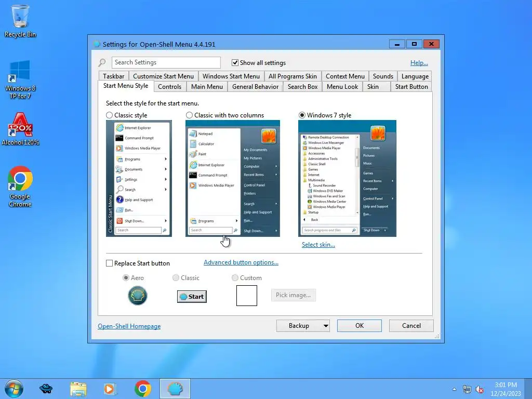Enable Replace Start button checkbox
532x399 pixels.
click(109, 263)
